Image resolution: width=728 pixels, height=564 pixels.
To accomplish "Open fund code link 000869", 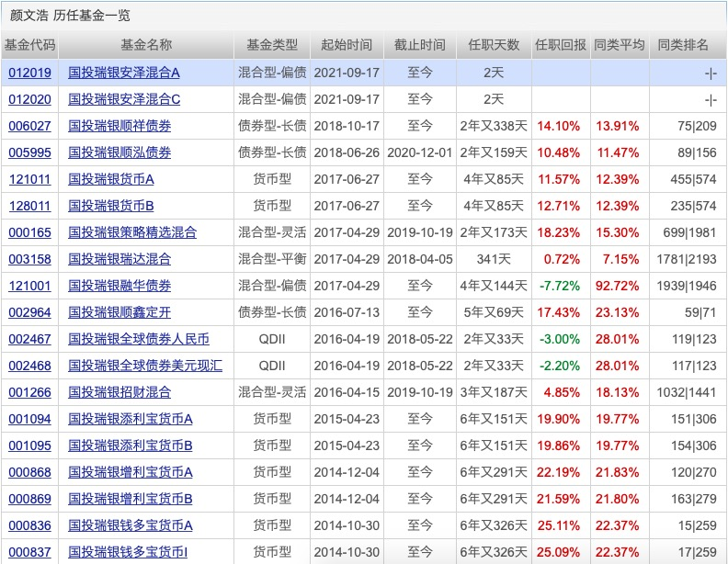I will pyautogui.click(x=29, y=499).
